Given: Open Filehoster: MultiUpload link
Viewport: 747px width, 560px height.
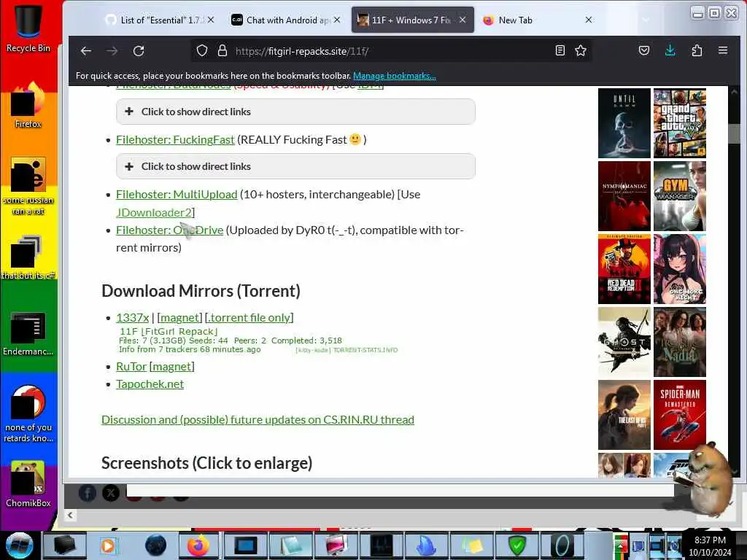Looking at the screenshot, I should click(177, 194).
